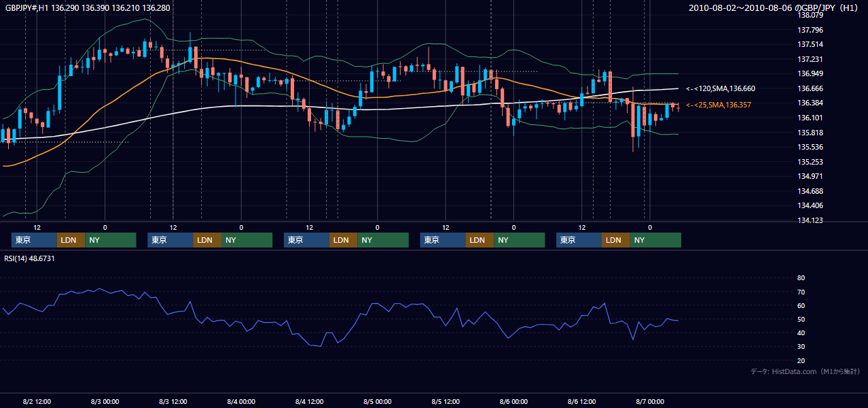Select the 東京 session block for 8/2

coord(34,240)
